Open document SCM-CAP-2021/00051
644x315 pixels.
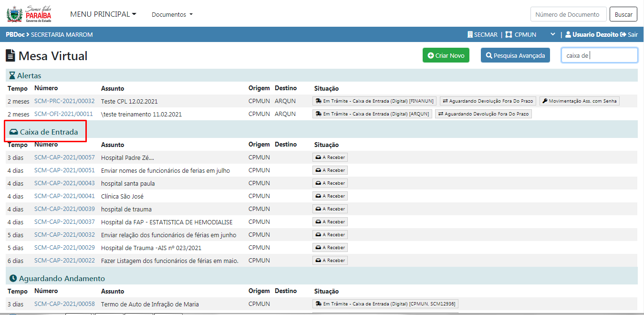64,170
